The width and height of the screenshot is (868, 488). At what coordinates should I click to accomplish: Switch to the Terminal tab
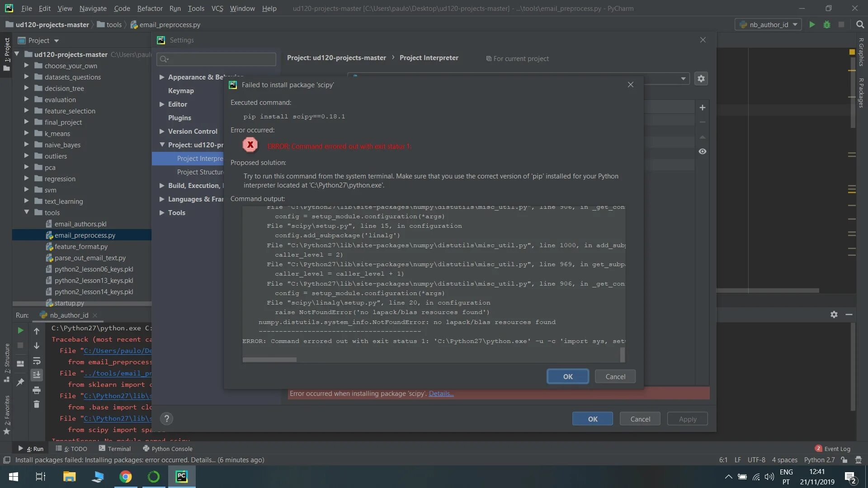(115, 449)
